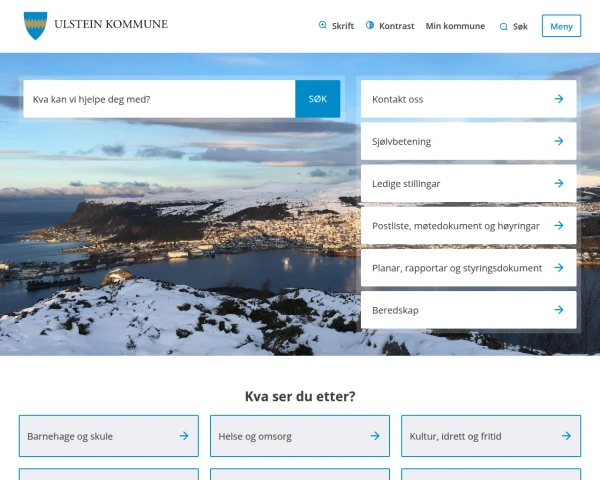This screenshot has height=480, width=600.
Task: Open the Meny button
Action: (x=561, y=26)
